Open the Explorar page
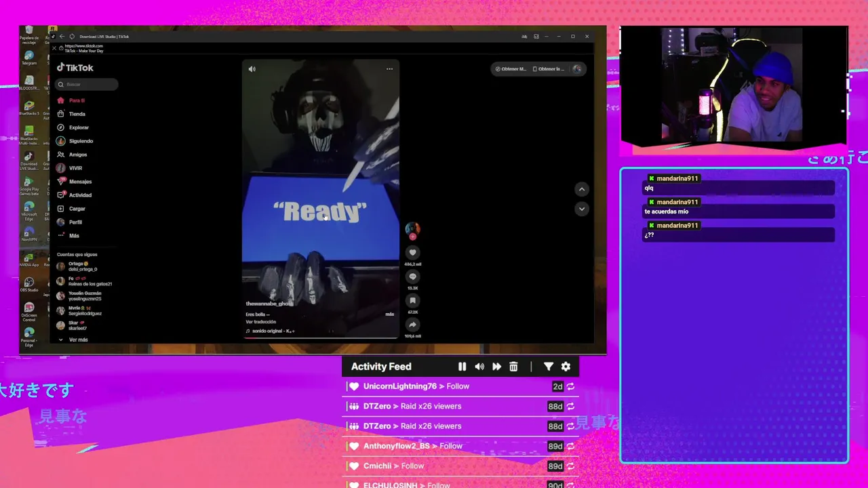Screen dimensions: 868x488 (x=73, y=127)
